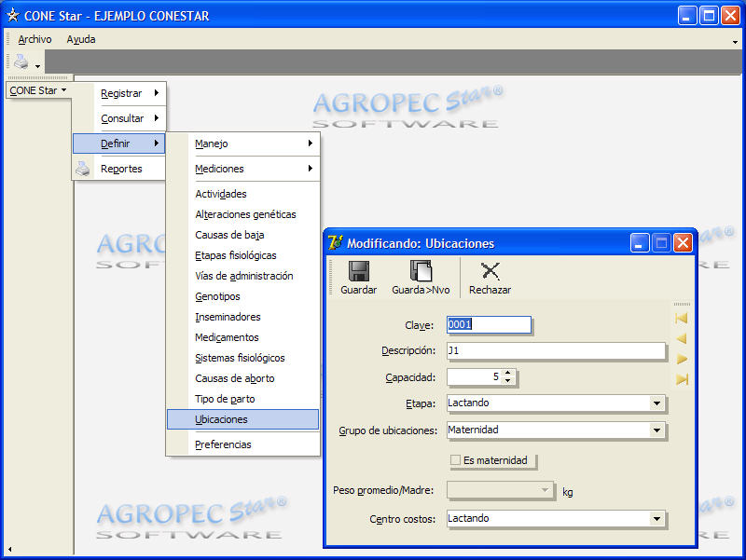
Task: Click the Guardar floppy disk icon
Action: tap(359, 271)
